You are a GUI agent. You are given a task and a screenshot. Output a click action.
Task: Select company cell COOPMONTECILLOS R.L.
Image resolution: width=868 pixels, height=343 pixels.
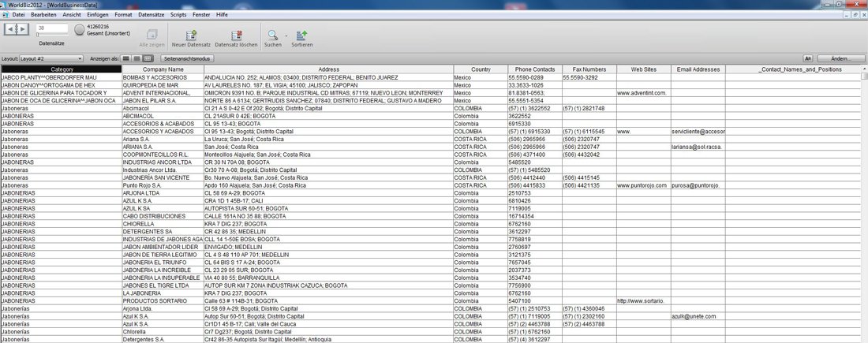click(x=163, y=155)
